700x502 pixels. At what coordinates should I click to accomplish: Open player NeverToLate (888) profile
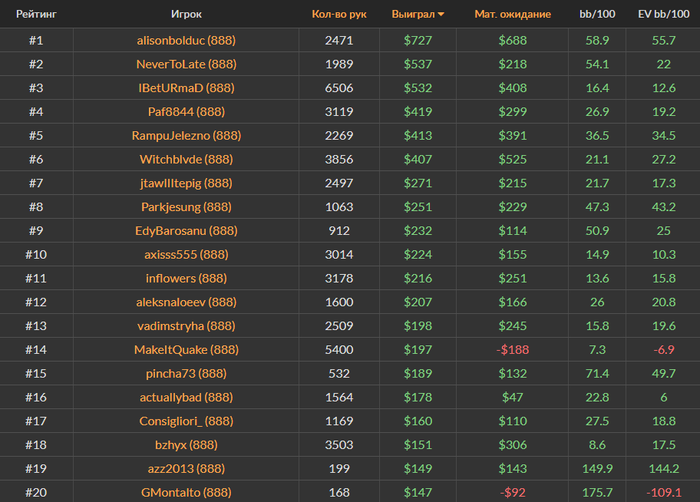click(186, 64)
